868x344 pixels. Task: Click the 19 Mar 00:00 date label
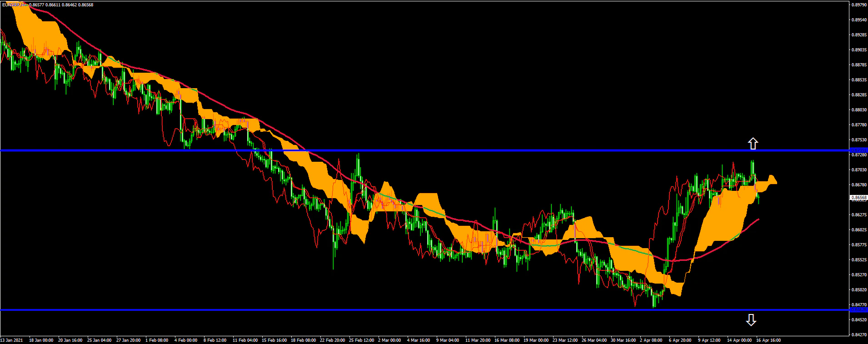tap(536, 340)
